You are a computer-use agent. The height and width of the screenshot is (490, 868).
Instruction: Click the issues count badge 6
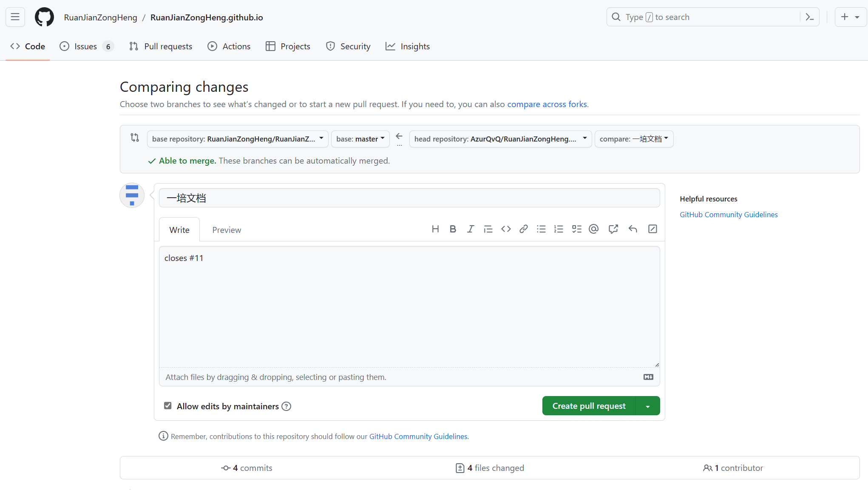pyautogui.click(x=108, y=46)
